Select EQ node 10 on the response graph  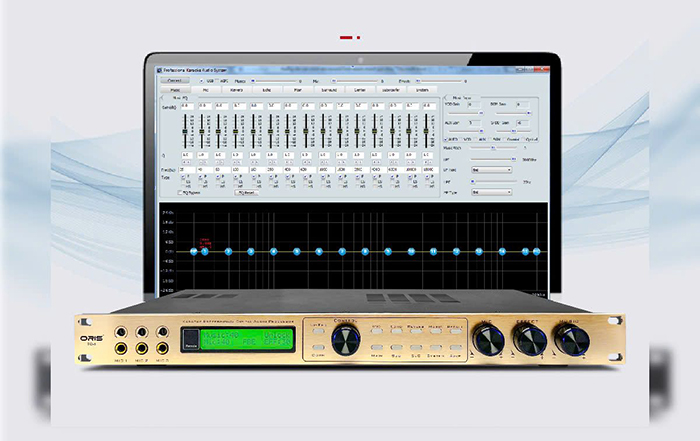point(411,252)
